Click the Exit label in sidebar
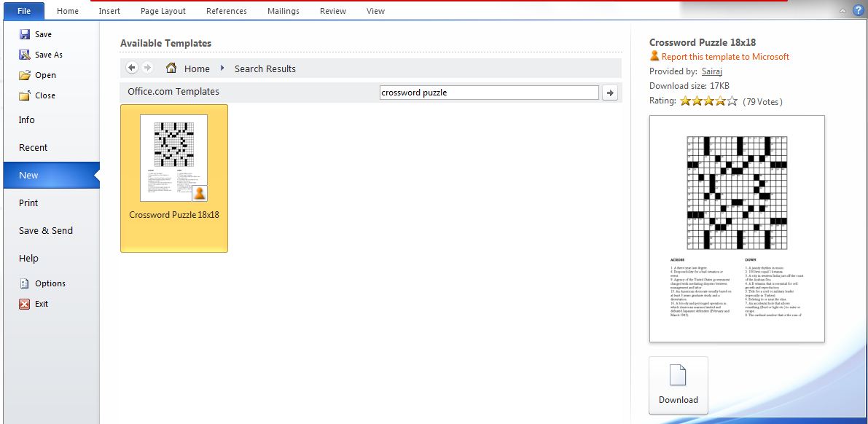 tap(42, 304)
